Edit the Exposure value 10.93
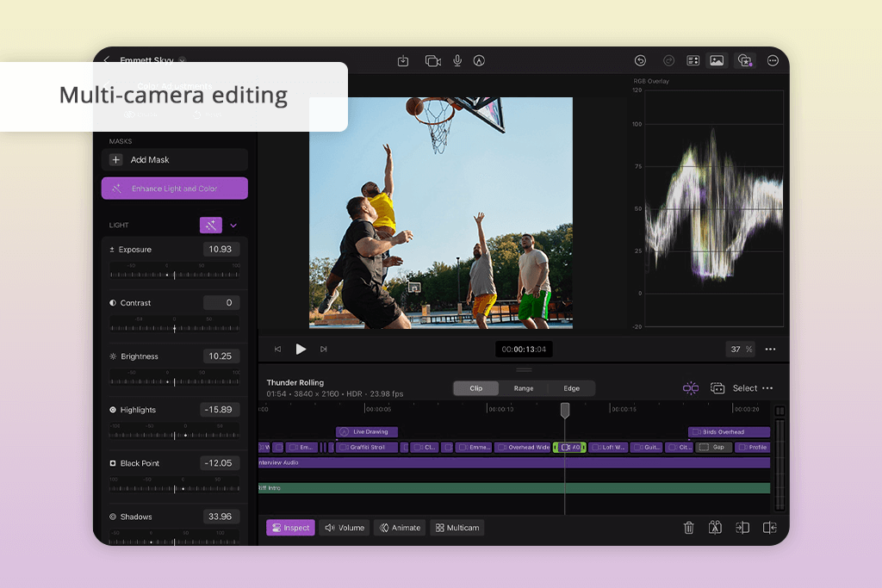 [x=220, y=249]
